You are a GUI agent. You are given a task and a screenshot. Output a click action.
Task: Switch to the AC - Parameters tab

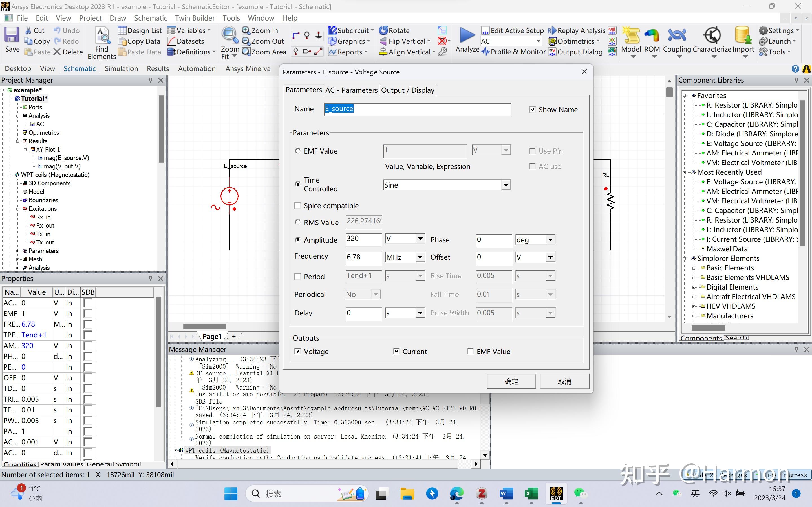pos(351,90)
